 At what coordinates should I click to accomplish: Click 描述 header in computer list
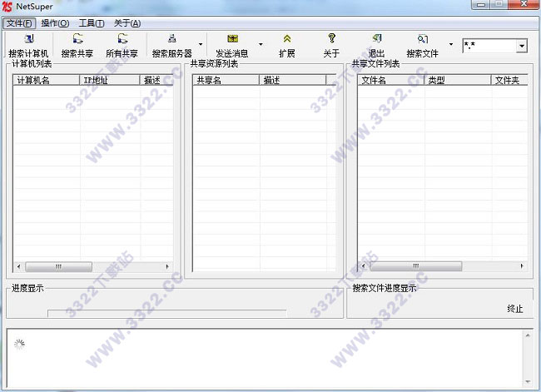coord(156,80)
